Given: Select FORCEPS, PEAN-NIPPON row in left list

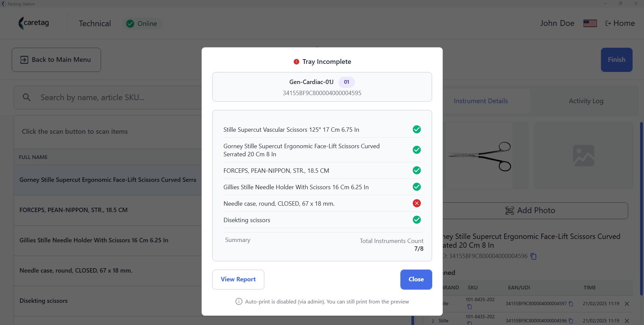Looking at the screenshot, I should pyautogui.click(x=108, y=210).
